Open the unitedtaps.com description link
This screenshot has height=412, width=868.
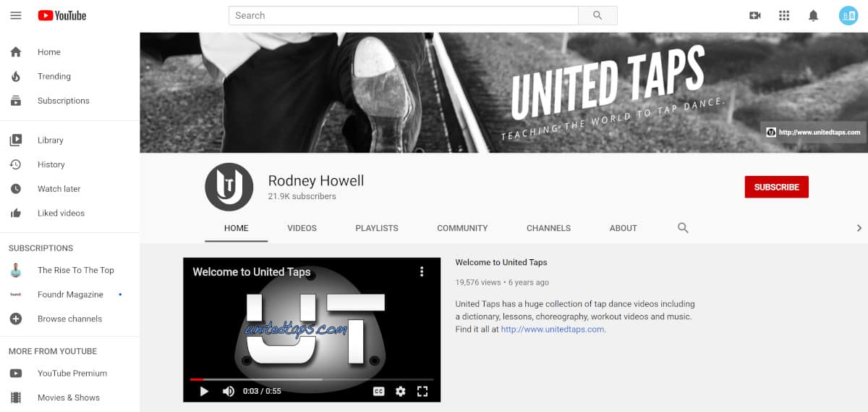[553, 329]
